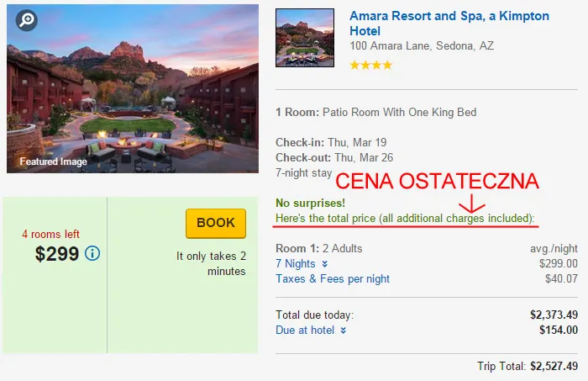
Task: Click the magnifier zoom icon on photo
Action: click(26, 20)
